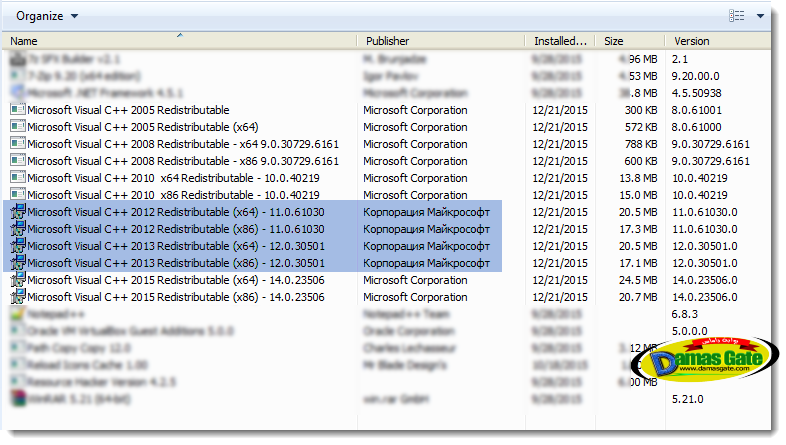Sort by the Name column header
The height and width of the screenshot is (445, 786).
coord(24,41)
